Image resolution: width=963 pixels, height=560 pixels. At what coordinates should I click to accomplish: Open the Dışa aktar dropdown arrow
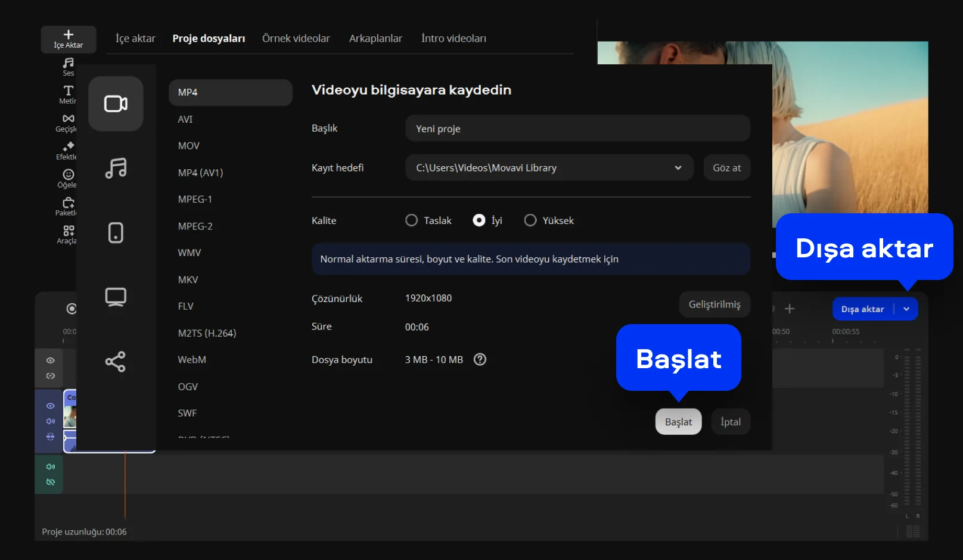906,309
